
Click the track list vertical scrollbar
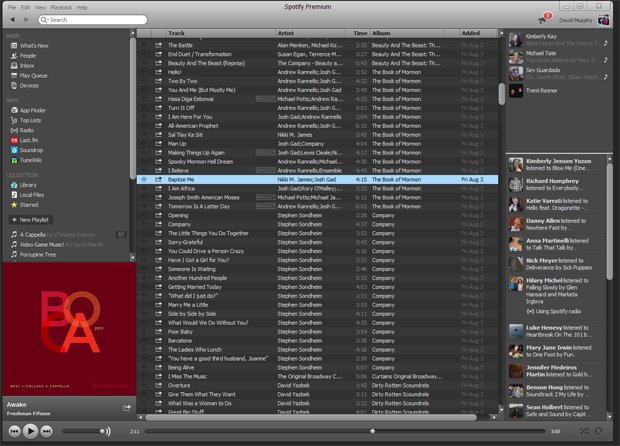(501, 94)
